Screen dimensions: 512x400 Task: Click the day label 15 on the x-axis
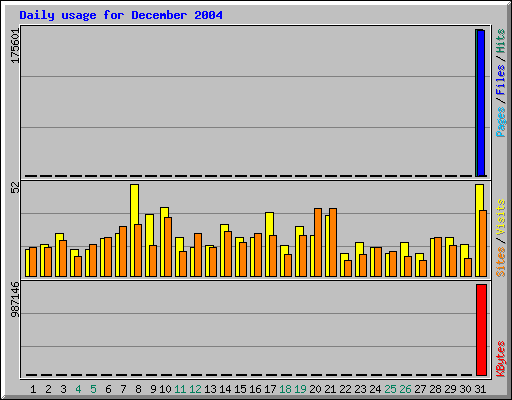click(x=240, y=389)
